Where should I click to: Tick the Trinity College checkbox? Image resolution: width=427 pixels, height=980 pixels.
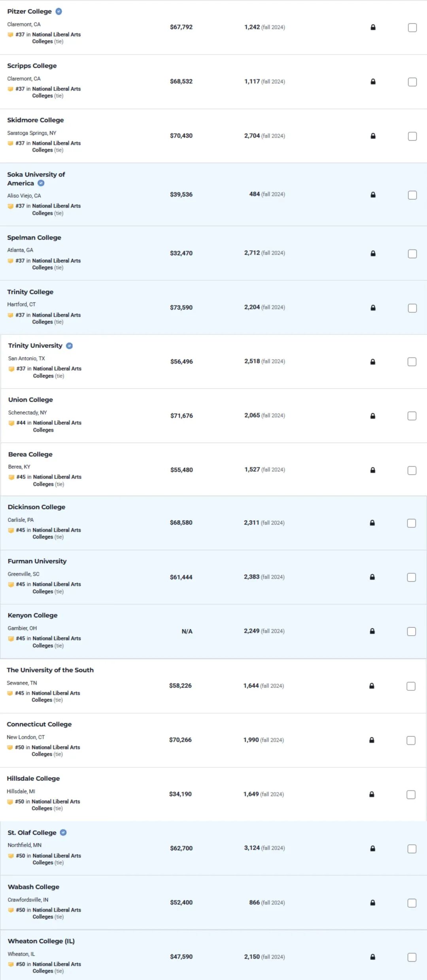click(412, 308)
